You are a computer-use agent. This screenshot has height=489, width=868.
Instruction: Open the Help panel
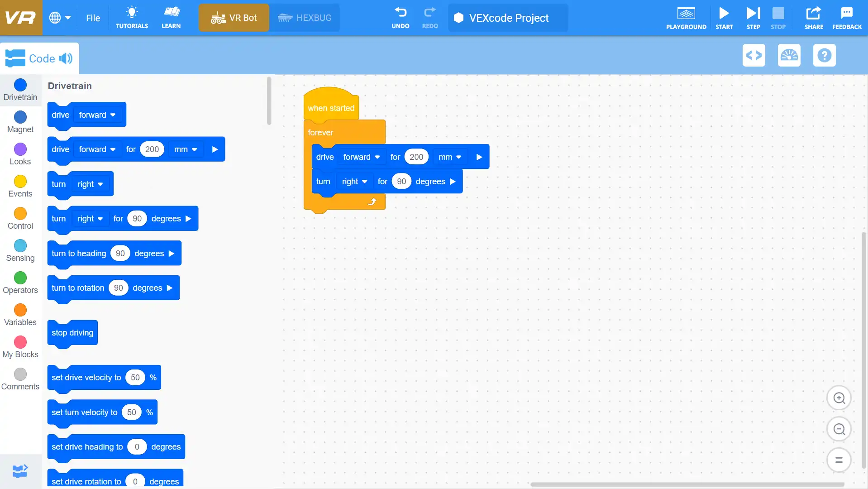click(825, 55)
